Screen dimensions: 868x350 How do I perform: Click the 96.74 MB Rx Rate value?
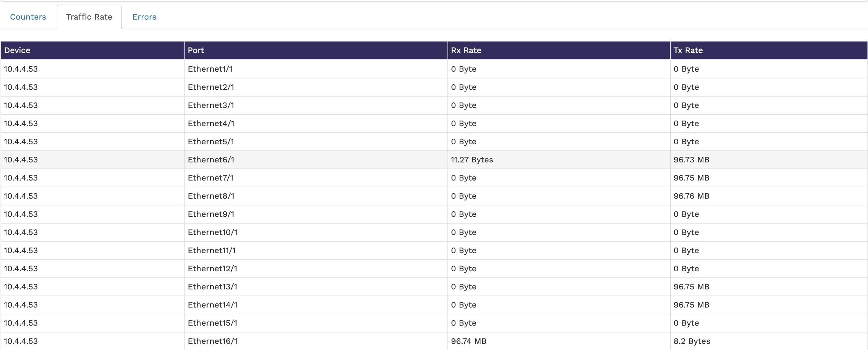pos(469,341)
